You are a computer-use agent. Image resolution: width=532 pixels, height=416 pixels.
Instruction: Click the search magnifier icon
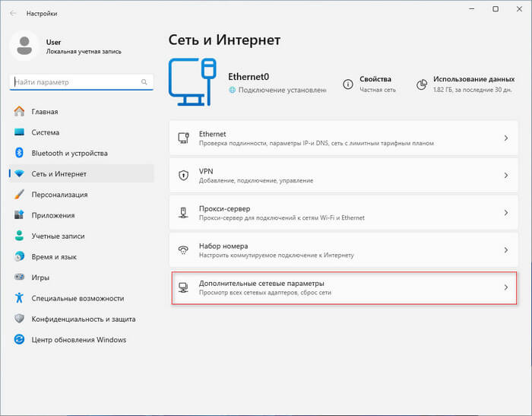click(144, 81)
